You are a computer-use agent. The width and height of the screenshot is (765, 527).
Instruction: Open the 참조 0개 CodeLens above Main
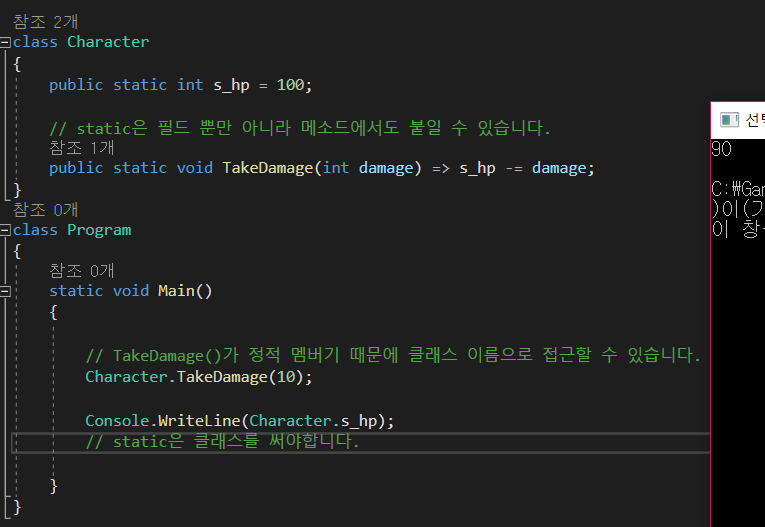click(81, 270)
